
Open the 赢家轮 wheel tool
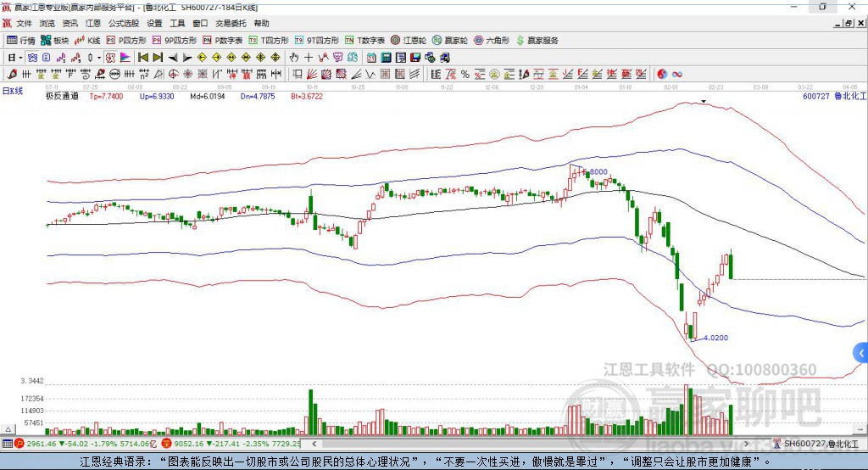(450, 41)
